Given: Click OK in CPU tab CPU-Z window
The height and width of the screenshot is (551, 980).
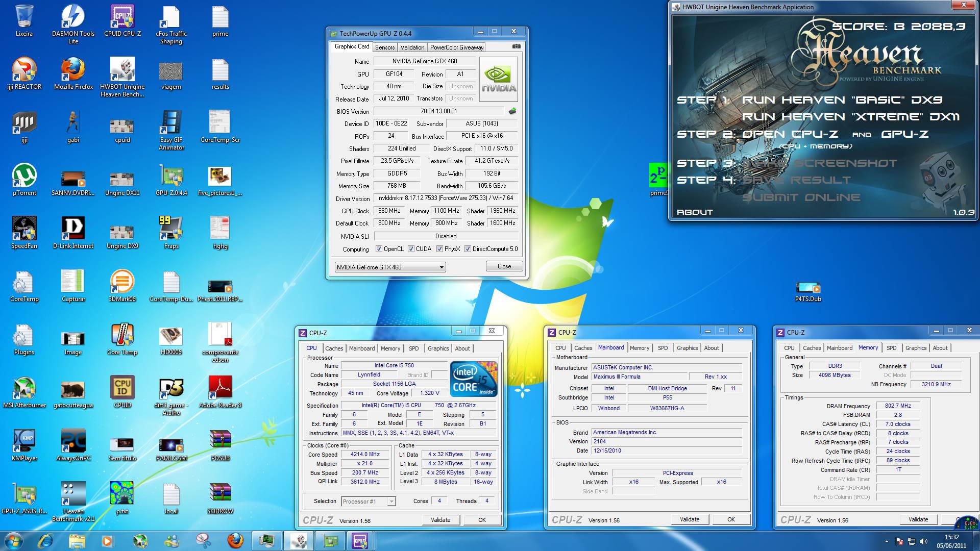Looking at the screenshot, I should (x=482, y=520).
